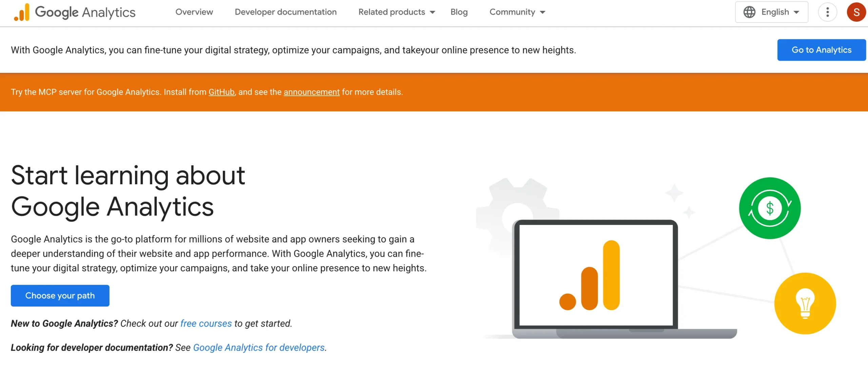The width and height of the screenshot is (868, 374).
Task: Click the Go to Analytics button
Action: (821, 50)
